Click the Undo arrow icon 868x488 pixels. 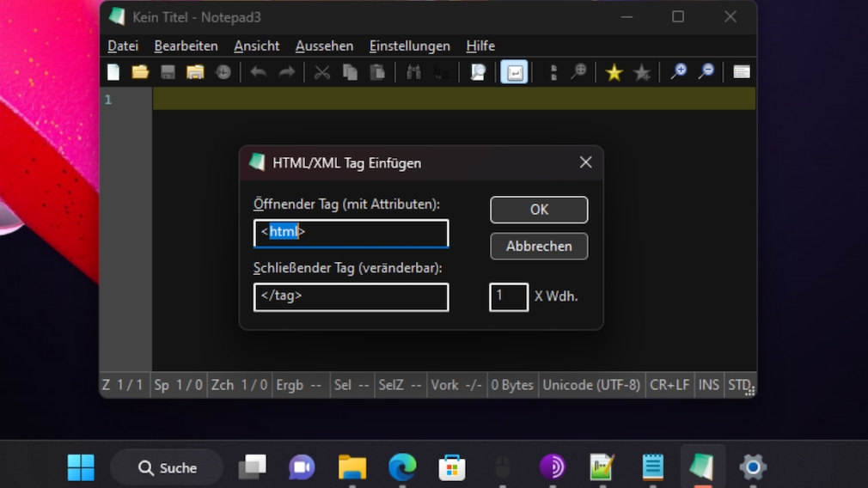(259, 72)
